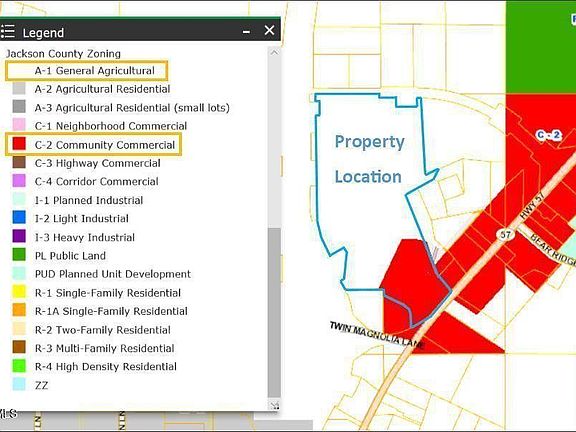Click the legend panel resize handle
Screen dimensions: 576x432
275,406
